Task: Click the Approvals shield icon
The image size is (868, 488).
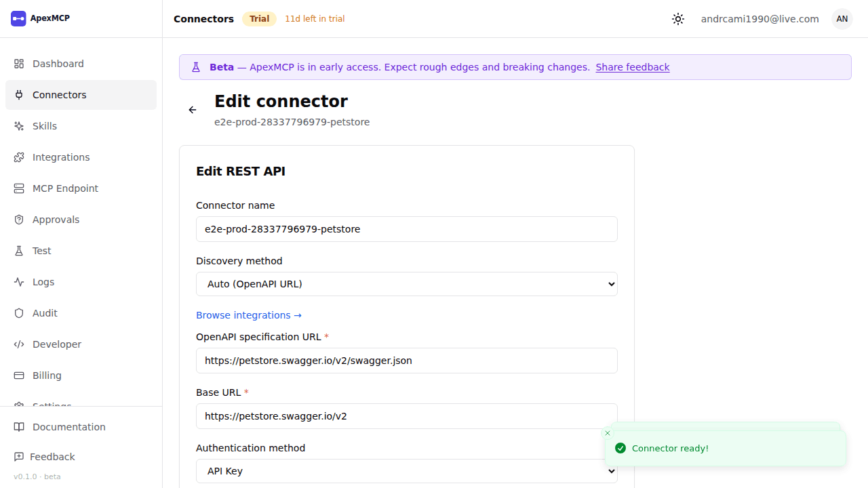Action: pyautogui.click(x=19, y=220)
